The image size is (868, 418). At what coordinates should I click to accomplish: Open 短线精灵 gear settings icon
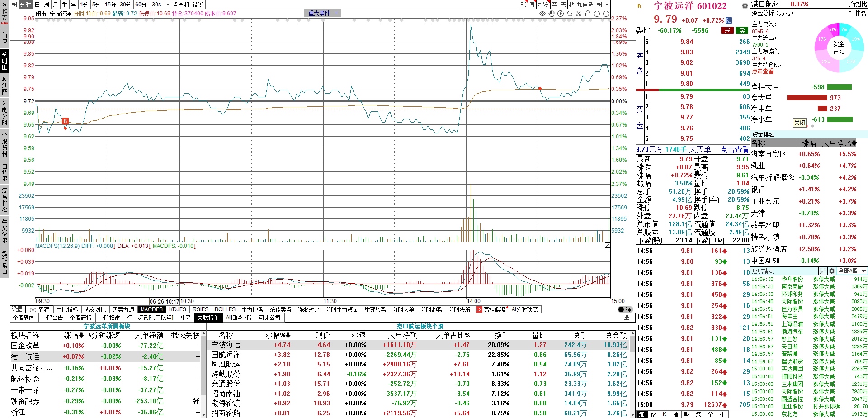[832, 271]
